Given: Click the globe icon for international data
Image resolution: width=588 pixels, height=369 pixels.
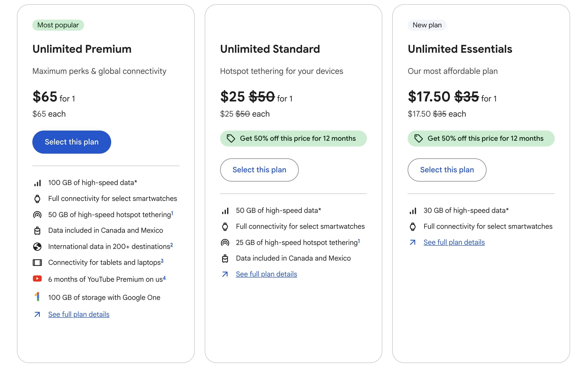Looking at the screenshot, I should 37,246.
